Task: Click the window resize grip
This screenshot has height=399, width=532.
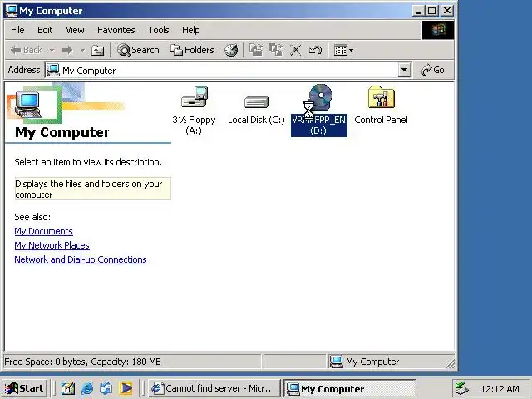Action: [451, 364]
